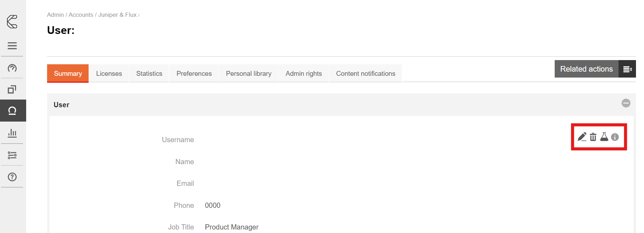Select the Content notifications tab
644x233 pixels.
366,74
